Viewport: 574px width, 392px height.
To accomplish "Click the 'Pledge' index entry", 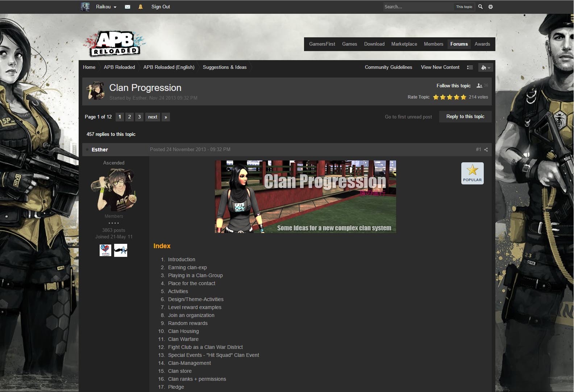I will tap(176, 387).
